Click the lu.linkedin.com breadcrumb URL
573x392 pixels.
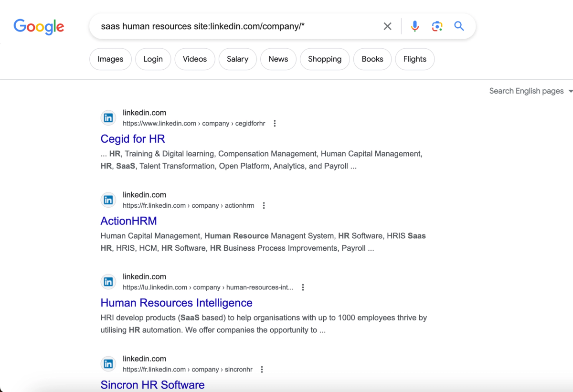tap(208, 287)
